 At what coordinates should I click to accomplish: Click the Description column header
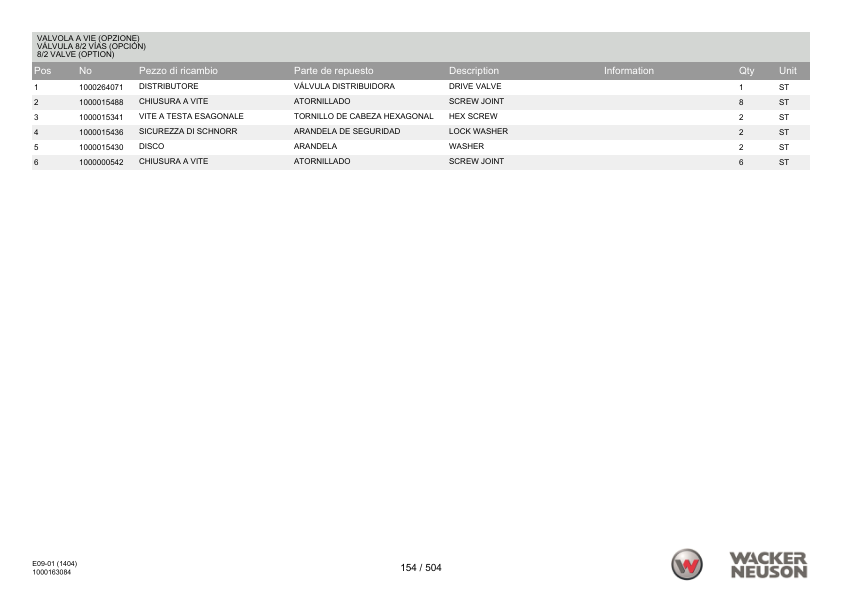tap(474, 71)
